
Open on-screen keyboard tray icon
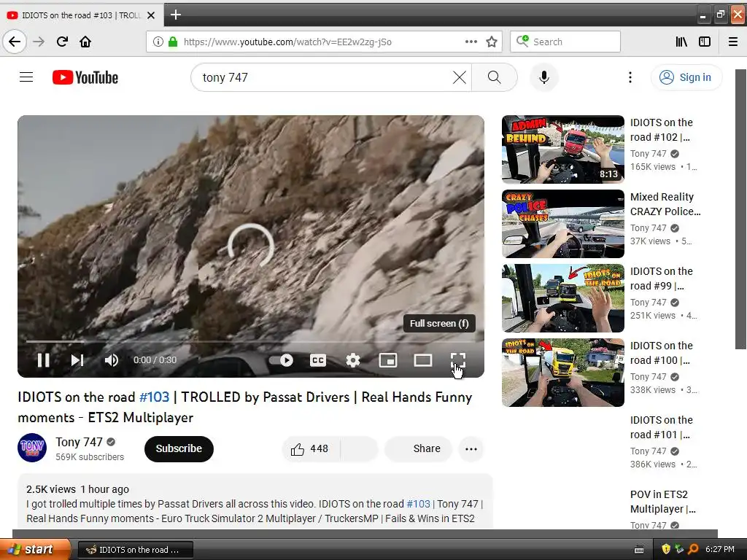coord(639,550)
